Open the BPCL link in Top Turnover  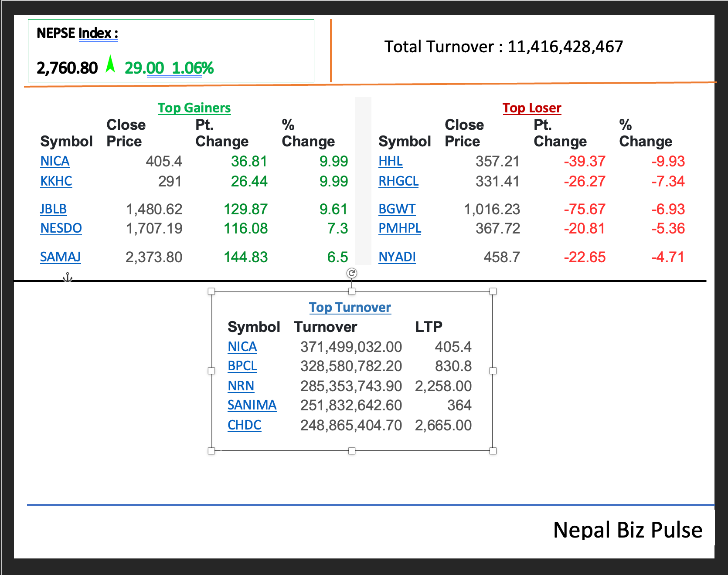(242, 366)
